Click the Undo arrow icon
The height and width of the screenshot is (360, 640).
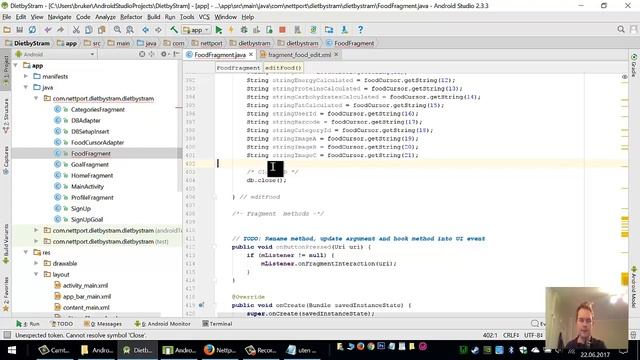(48, 30)
